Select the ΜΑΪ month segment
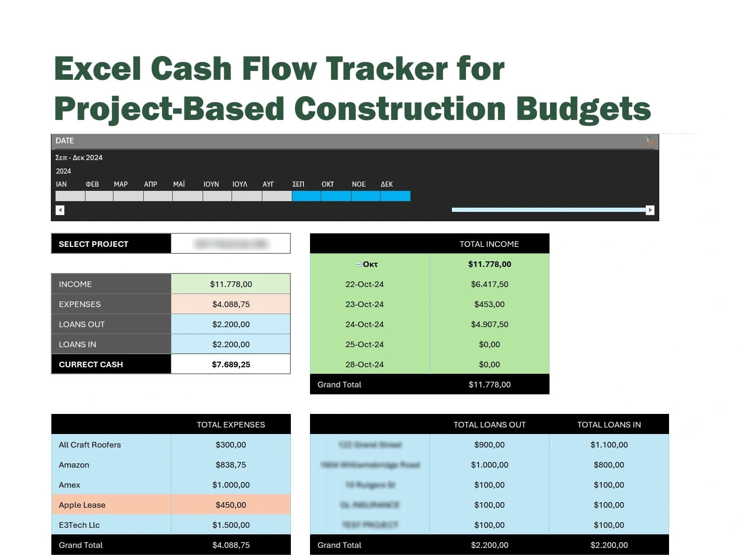The width and height of the screenshot is (747, 560). point(188,196)
